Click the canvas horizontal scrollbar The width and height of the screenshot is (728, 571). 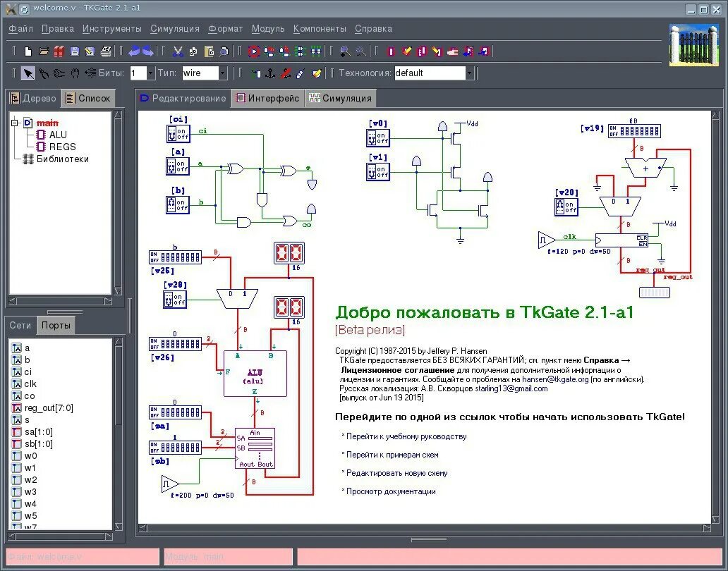click(425, 528)
